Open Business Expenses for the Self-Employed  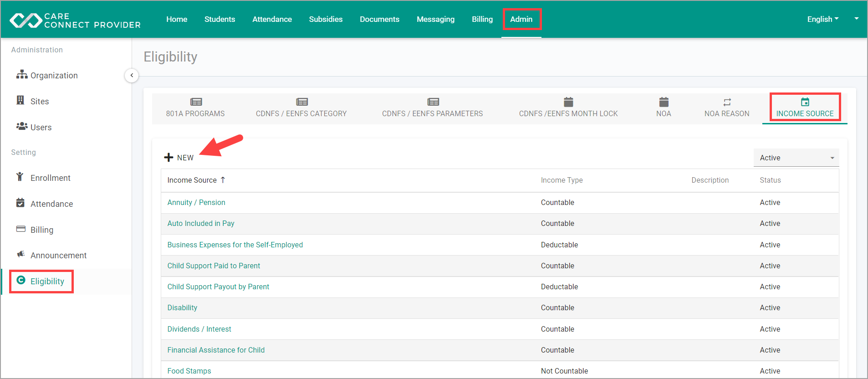pyautogui.click(x=235, y=245)
